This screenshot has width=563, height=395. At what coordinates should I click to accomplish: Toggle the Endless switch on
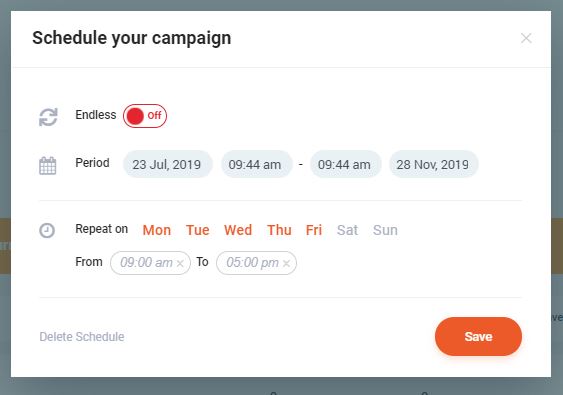pyautogui.click(x=145, y=116)
